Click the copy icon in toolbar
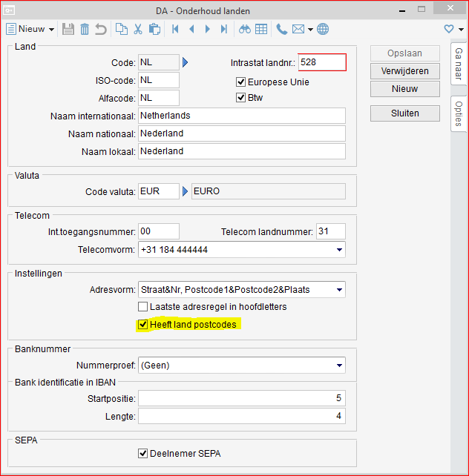This screenshot has height=476, width=469. point(122,29)
